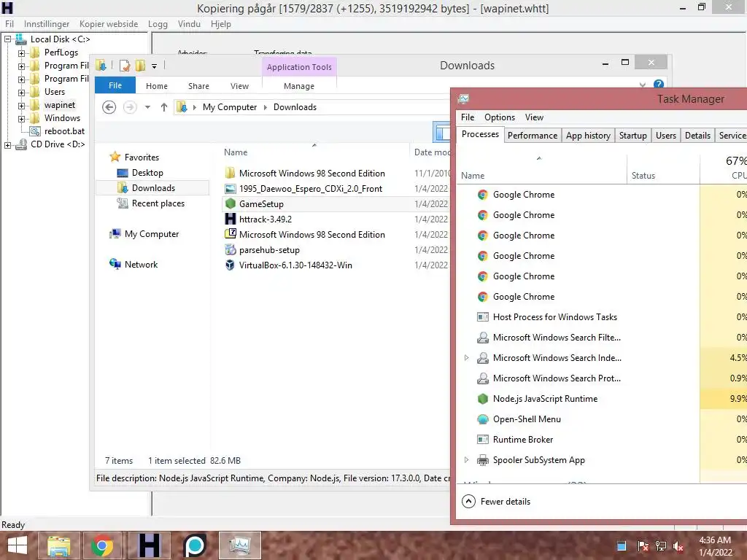Click My Computer in the address breadcrumb

point(230,107)
